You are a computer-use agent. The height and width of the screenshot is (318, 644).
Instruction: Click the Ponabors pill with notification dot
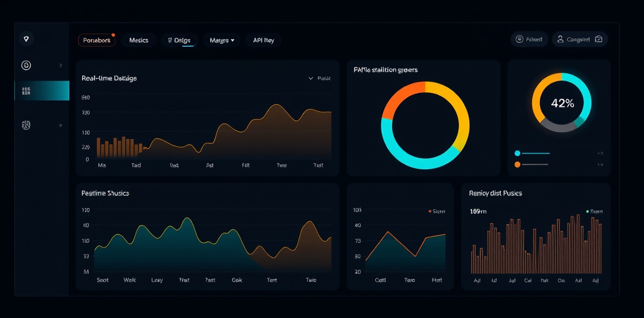[x=97, y=40]
